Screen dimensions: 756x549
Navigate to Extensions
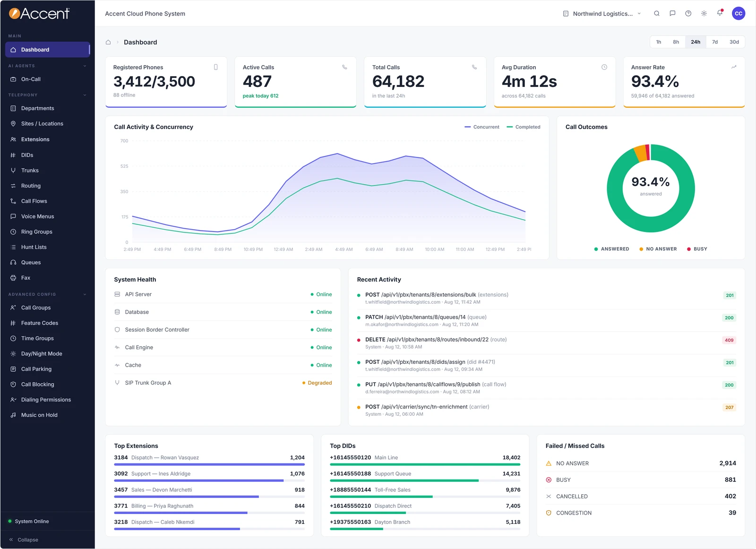47,139
